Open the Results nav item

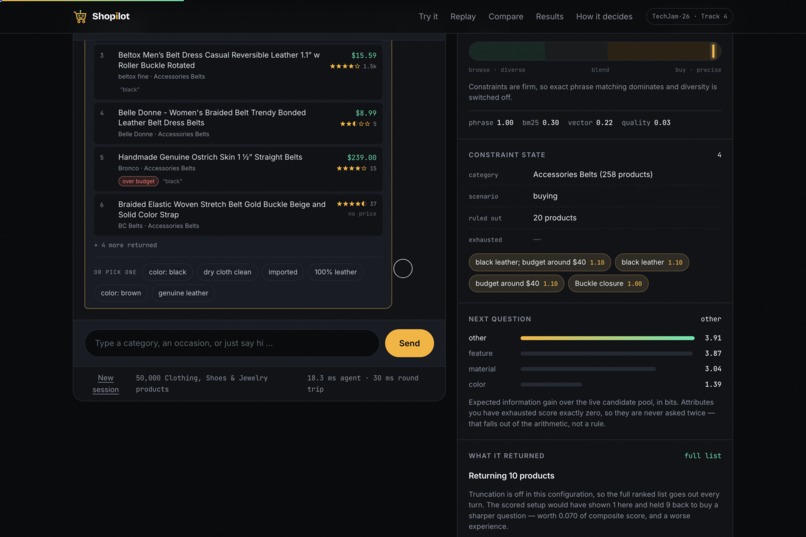coord(549,16)
